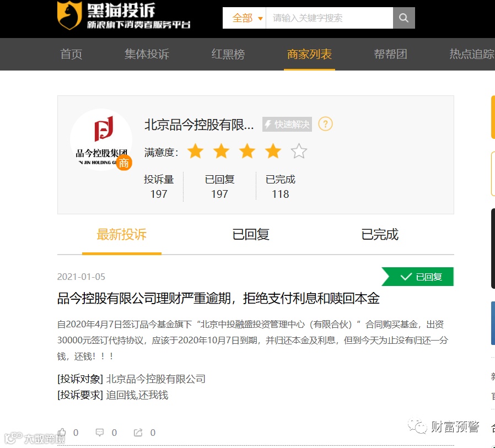This screenshot has height=448, width=495.
Task: Open the 全部 category dropdown
Action: [x=244, y=18]
